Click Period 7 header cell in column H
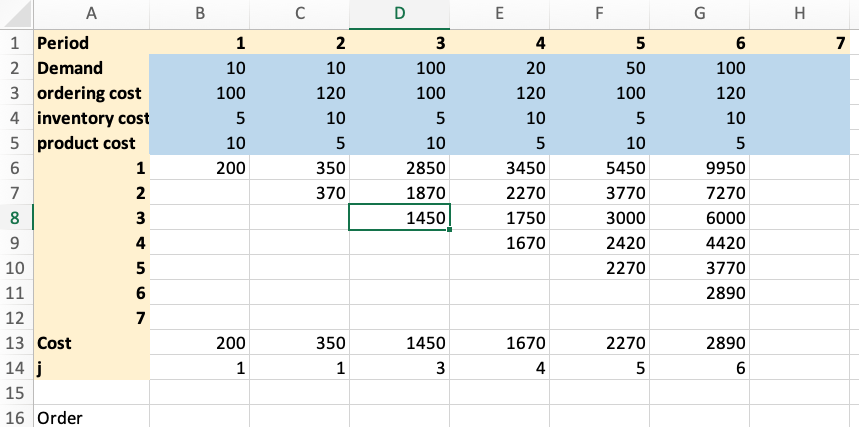Viewport: 859px width, 427px height. pos(799,43)
